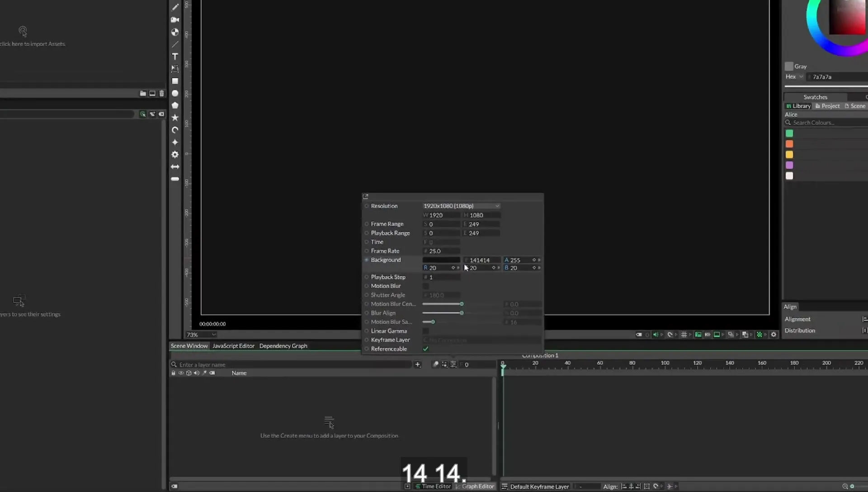Toggle the viewport grid icon
Screen dimensions: 868x492
point(684,335)
